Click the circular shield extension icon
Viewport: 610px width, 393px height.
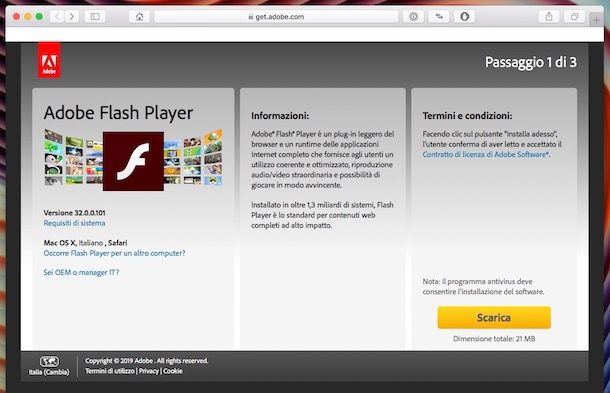tap(465, 16)
